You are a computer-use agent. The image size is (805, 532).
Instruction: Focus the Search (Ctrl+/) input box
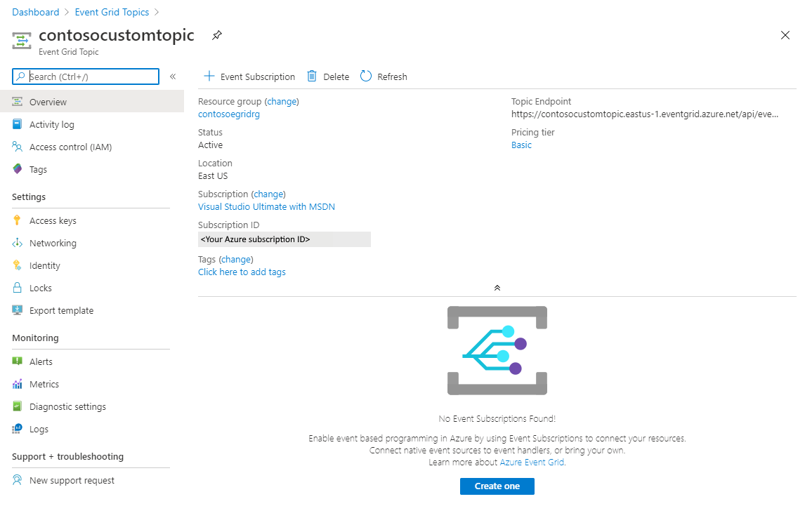click(x=86, y=77)
